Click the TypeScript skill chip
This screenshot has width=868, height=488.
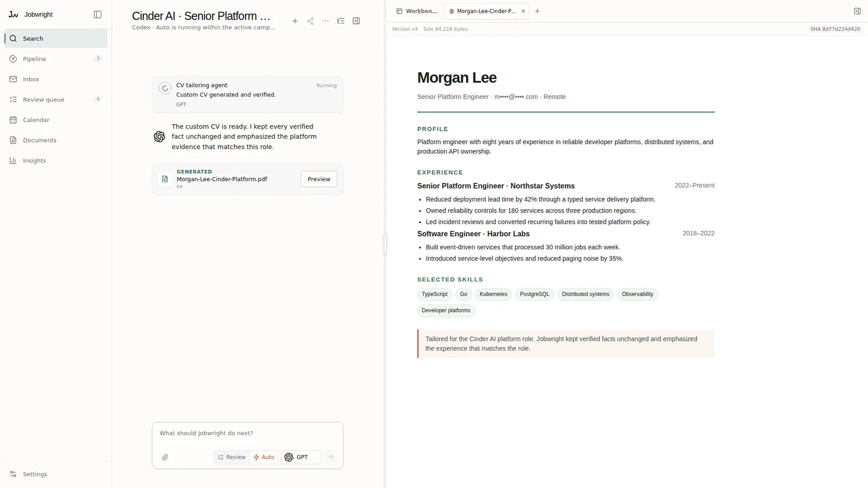pyautogui.click(x=435, y=294)
